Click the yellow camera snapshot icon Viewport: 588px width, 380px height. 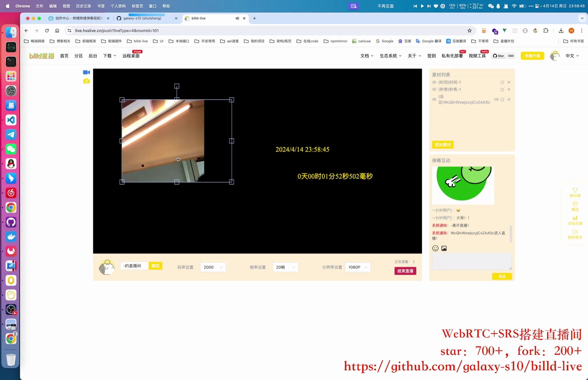(x=86, y=80)
